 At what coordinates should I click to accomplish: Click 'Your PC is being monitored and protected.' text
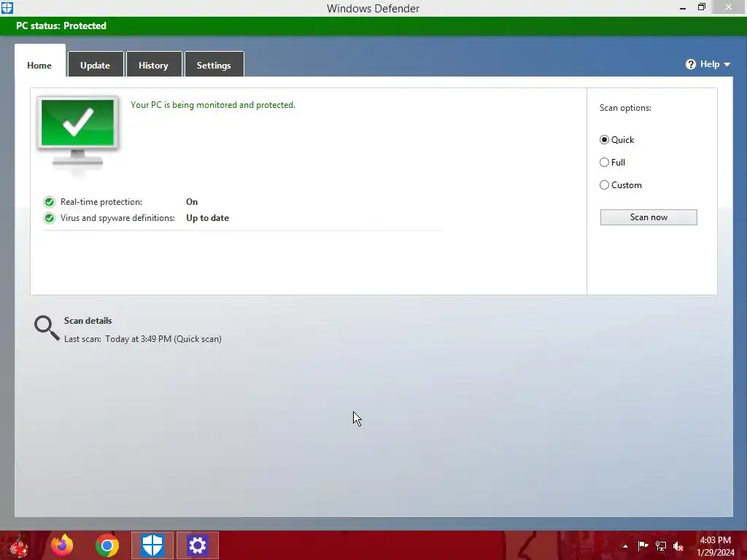[x=213, y=105]
